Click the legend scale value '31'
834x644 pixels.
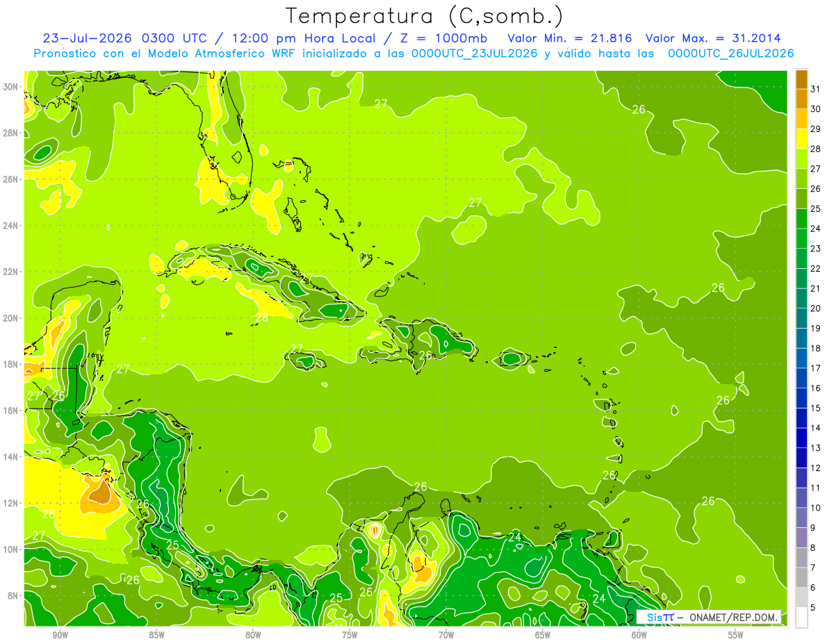[815, 89]
